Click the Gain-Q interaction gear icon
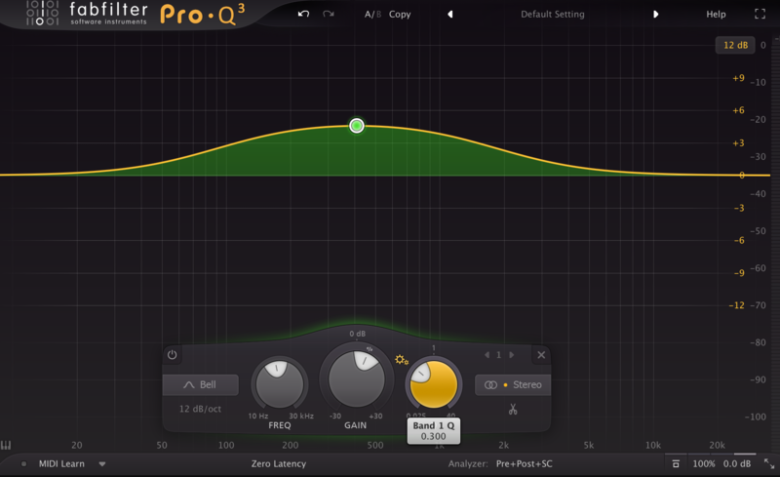This screenshot has width=780, height=477. point(401,359)
